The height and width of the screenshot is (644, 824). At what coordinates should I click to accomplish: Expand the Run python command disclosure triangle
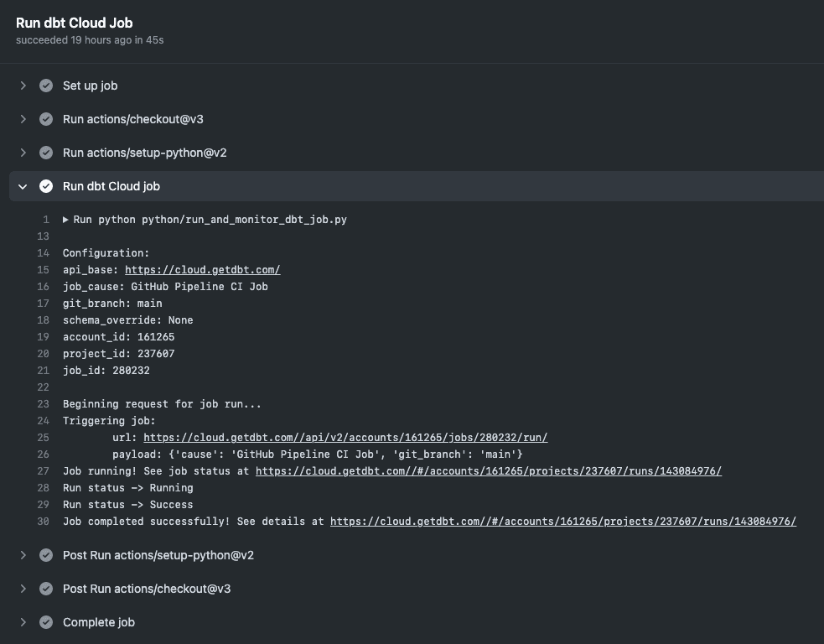tap(65, 220)
